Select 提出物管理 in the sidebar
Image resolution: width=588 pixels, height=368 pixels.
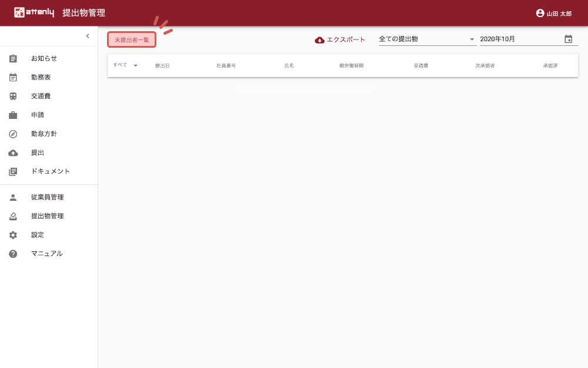point(47,216)
